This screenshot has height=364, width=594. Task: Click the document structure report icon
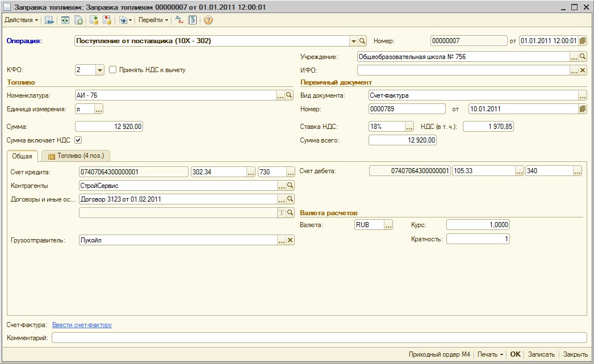pyautogui.click(x=193, y=20)
